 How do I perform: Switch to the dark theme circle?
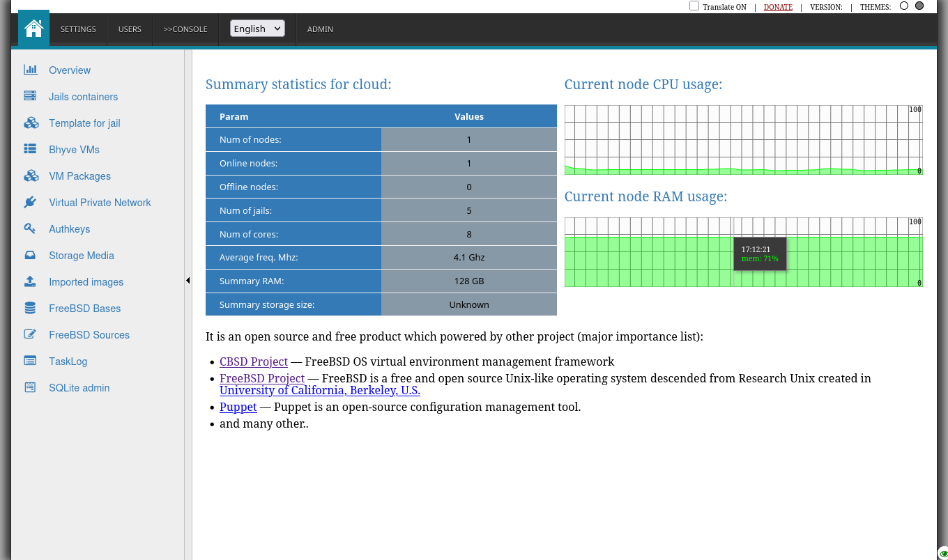click(x=919, y=6)
